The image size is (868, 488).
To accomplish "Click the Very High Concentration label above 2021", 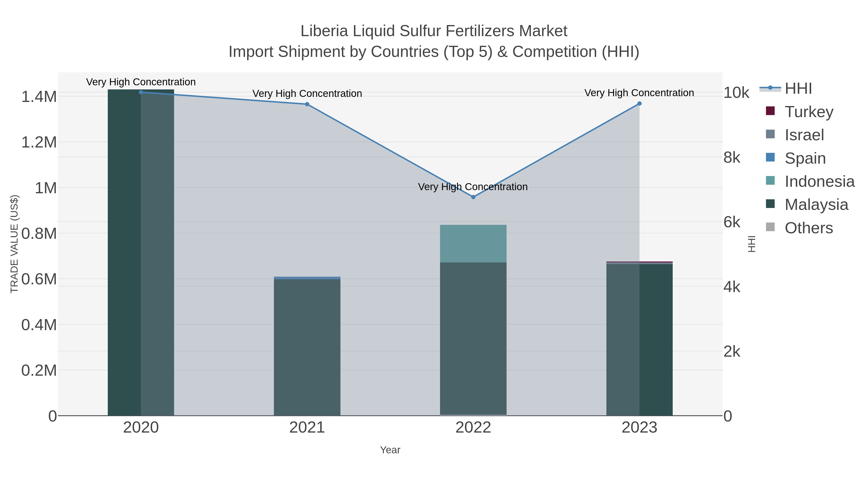I will [x=307, y=93].
